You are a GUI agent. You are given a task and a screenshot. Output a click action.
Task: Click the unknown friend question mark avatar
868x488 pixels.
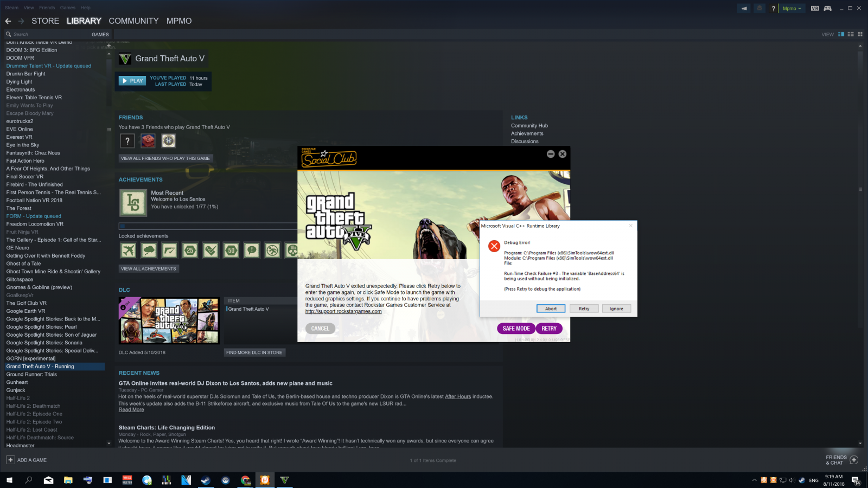point(127,141)
